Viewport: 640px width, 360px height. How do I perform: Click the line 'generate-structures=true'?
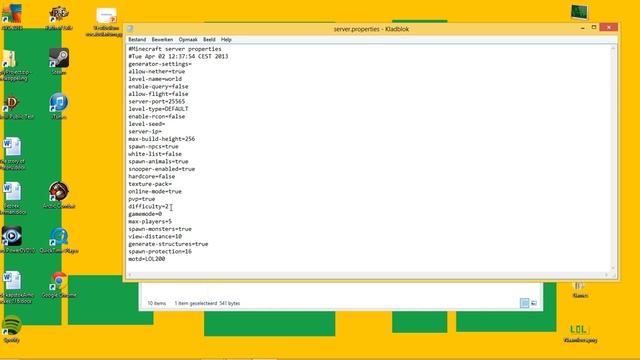pyautogui.click(x=168, y=244)
